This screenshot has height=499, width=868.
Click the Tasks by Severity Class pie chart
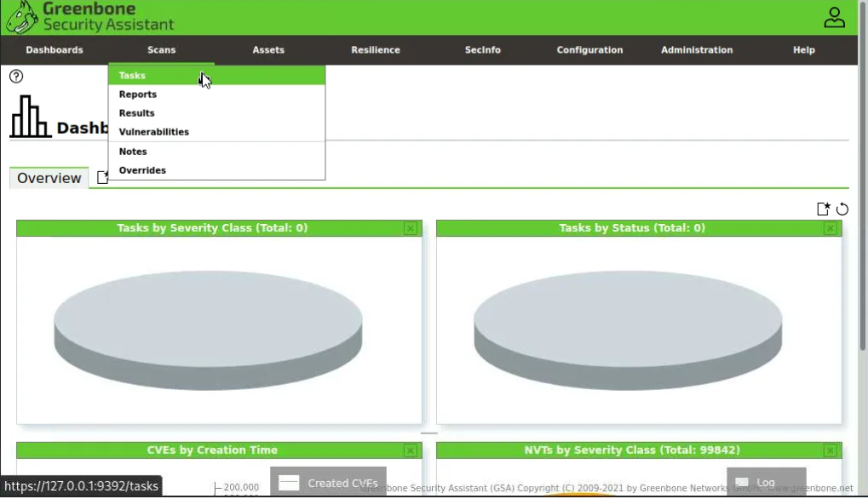(208, 330)
